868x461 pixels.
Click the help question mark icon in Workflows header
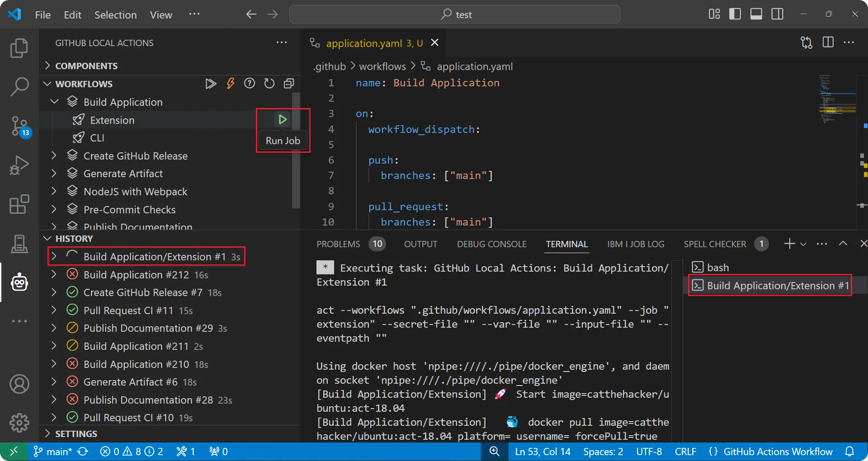[x=250, y=84]
